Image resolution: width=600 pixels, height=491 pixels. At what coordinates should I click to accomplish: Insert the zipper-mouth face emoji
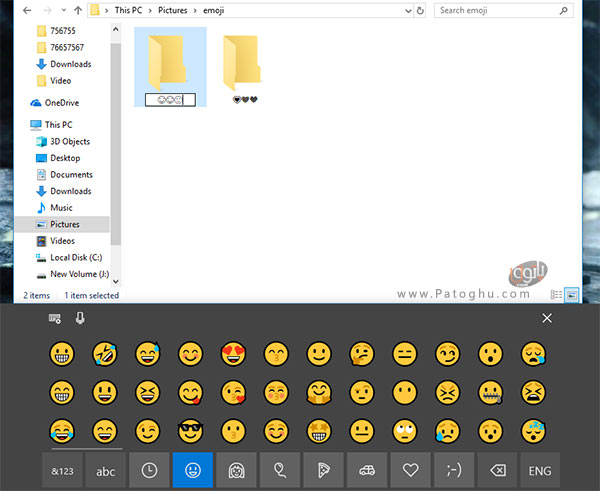click(x=490, y=393)
